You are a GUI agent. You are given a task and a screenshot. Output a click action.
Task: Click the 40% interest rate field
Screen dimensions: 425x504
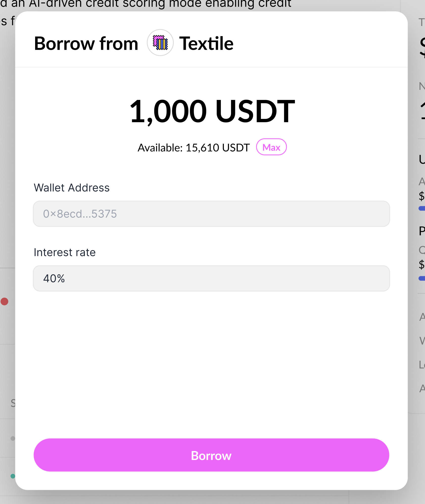[211, 278]
